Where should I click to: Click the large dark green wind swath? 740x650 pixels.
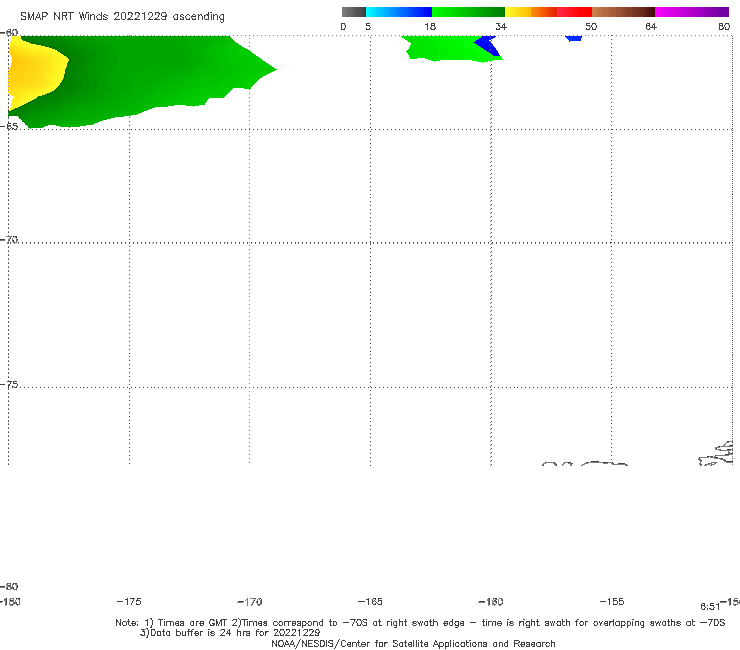(x=142, y=78)
